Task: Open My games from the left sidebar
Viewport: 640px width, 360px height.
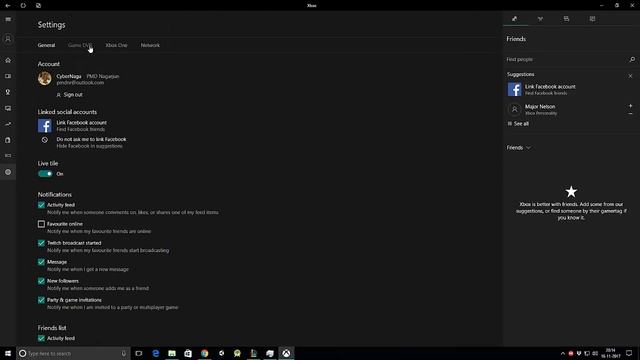Action: (x=8, y=76)
